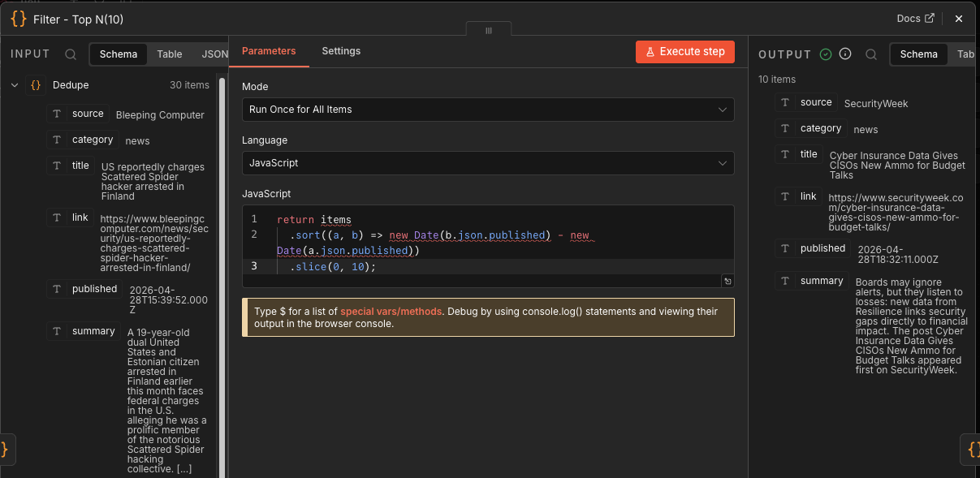Viewport: 980px width, 478px height.
Task: Open the Language dropdown
Action: pos(488,163)
